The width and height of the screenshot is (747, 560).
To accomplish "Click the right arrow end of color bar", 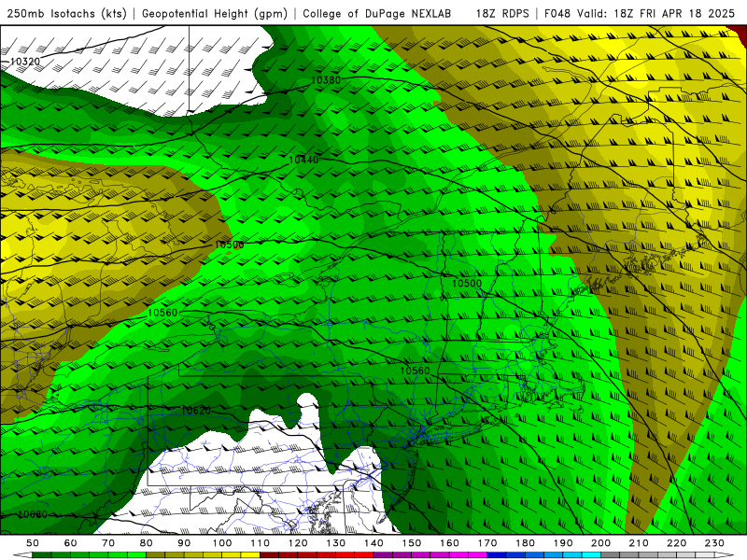I will (725, 555).
